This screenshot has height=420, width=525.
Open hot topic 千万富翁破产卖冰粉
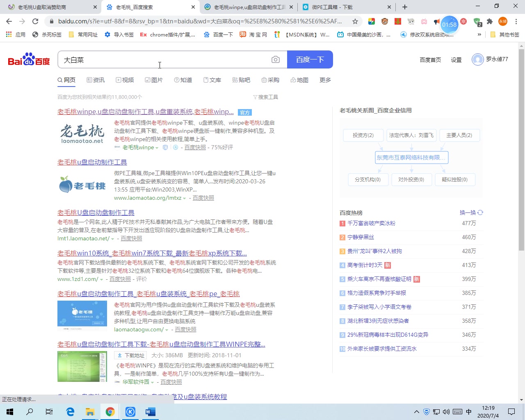tap(371, 224)
